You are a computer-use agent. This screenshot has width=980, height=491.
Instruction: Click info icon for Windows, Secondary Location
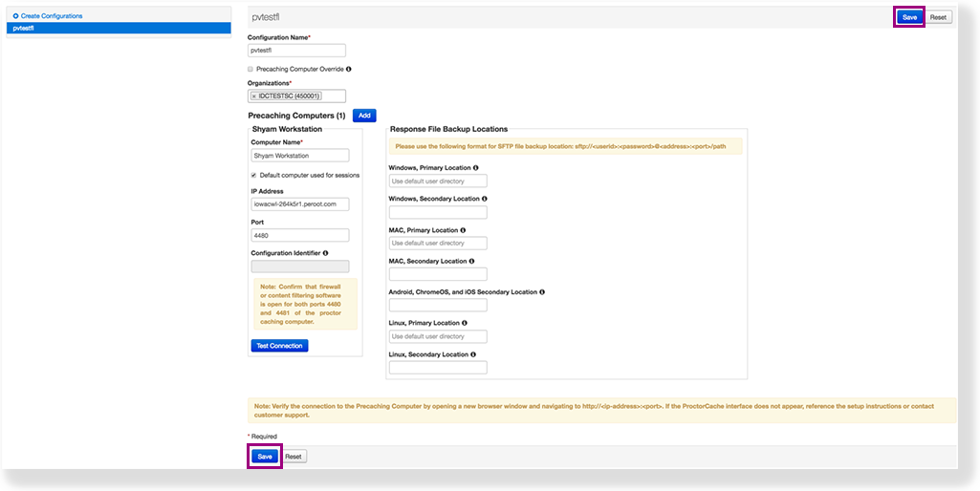tap(484, 199)
